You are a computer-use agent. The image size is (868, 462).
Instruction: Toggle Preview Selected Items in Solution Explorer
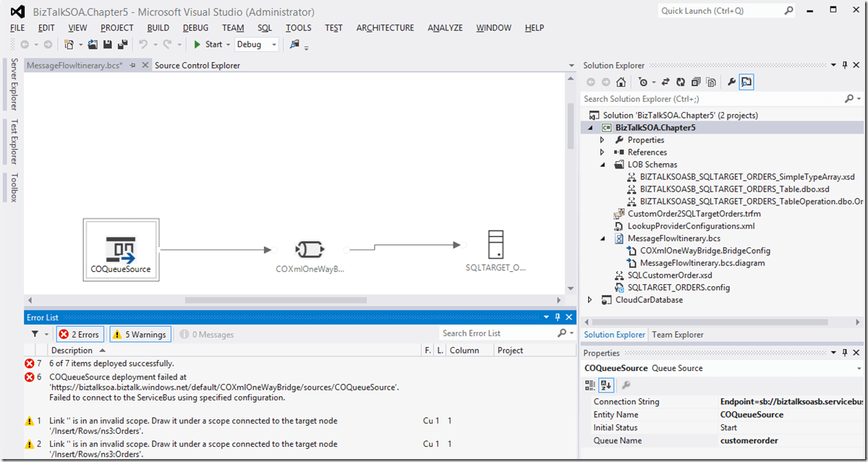click(x=746, y=82)
